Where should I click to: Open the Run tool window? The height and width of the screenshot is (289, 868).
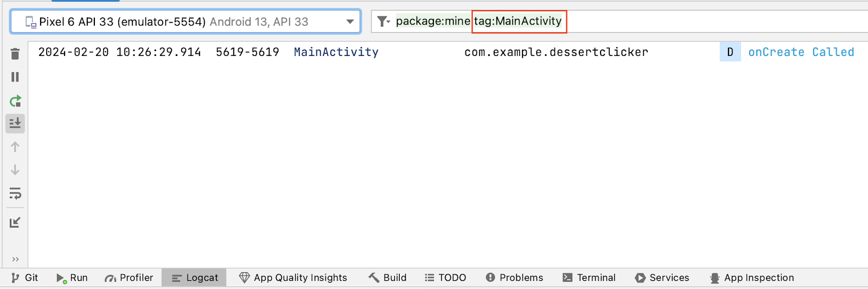pos(72,278)
